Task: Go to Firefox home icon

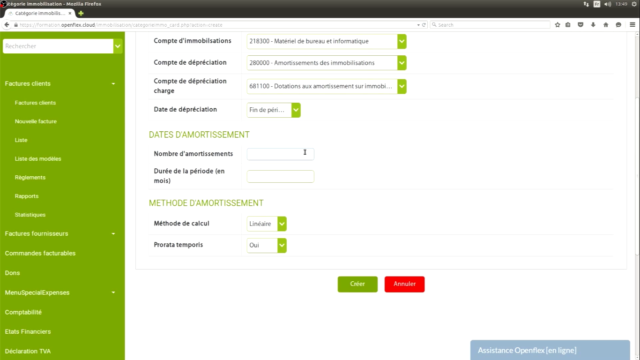Action: click(606, 25)
